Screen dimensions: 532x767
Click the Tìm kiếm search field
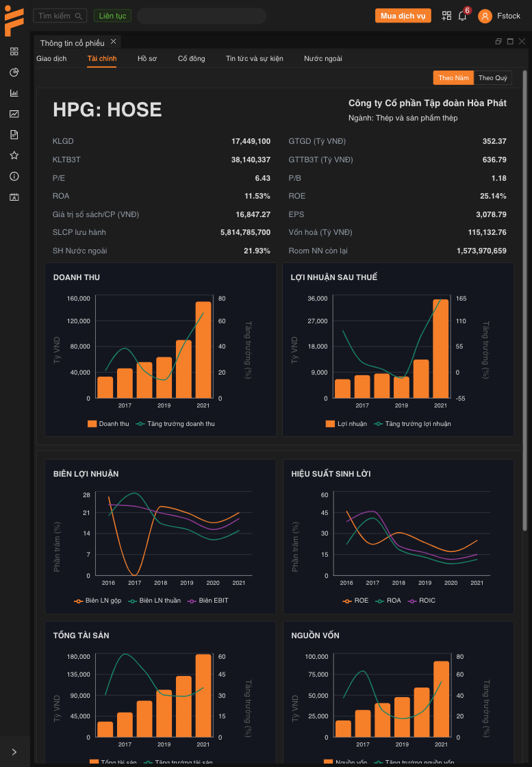coord(60,16)
